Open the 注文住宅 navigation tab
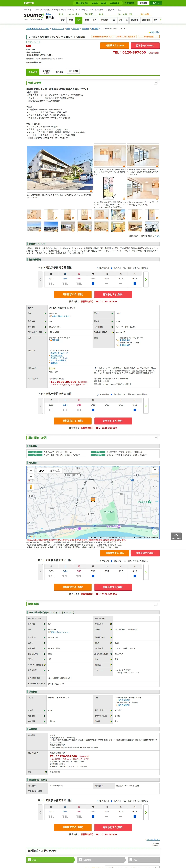 tap(104, 20)
